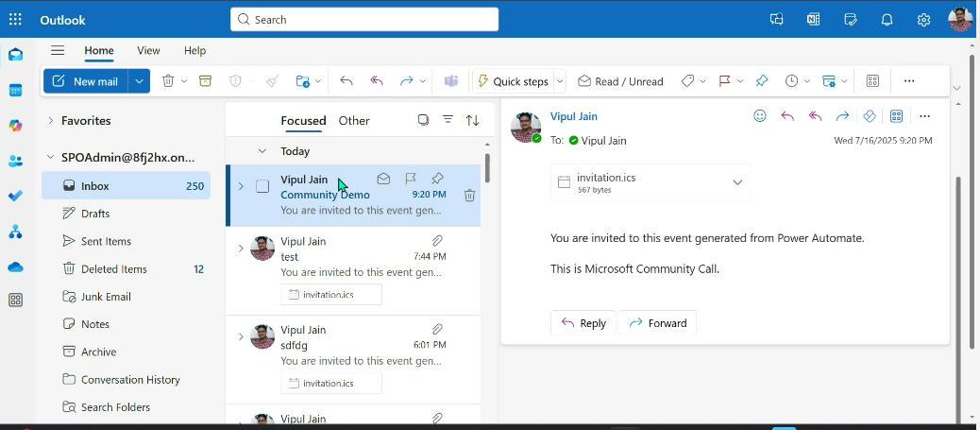Expand the test conversation thread
980x430 pixels.
241,249
